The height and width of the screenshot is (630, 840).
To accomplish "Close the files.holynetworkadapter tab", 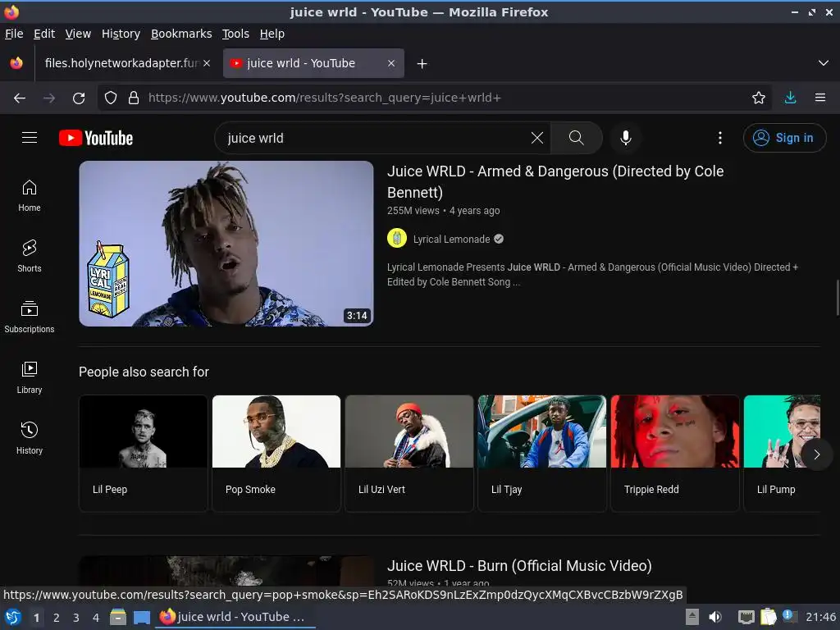I will click(207, 63).
